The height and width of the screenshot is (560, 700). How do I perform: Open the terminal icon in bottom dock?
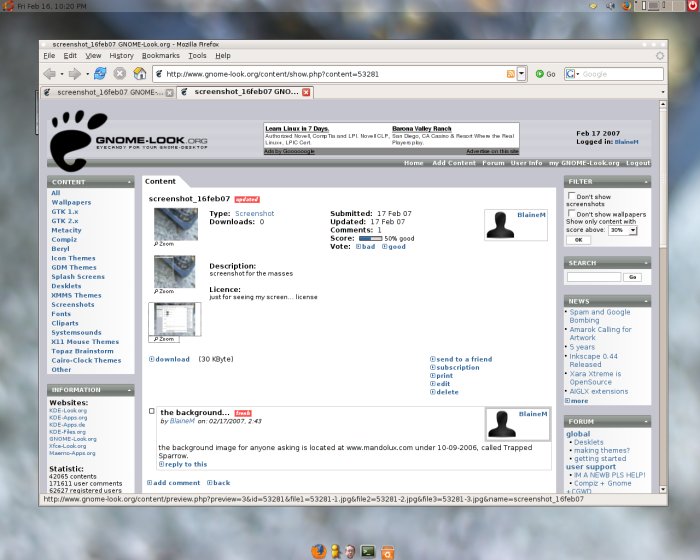click(368, 552)
